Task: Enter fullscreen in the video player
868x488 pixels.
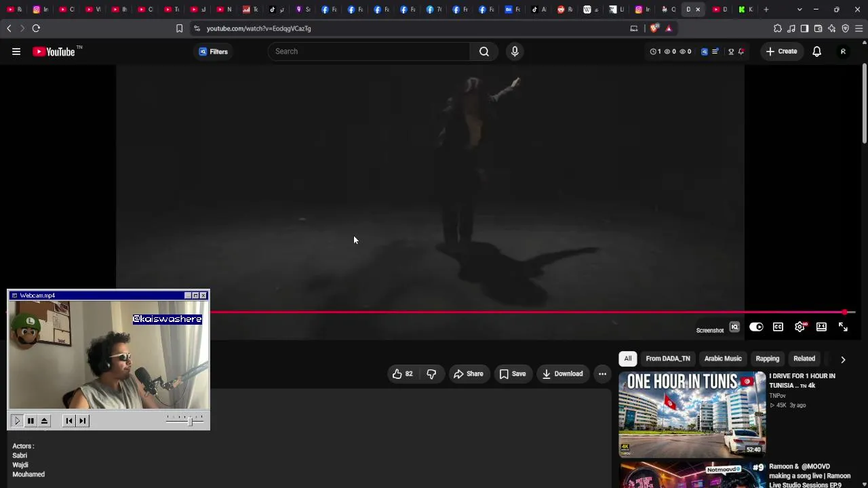Action: pyautogui.click(x=843, y=327)
